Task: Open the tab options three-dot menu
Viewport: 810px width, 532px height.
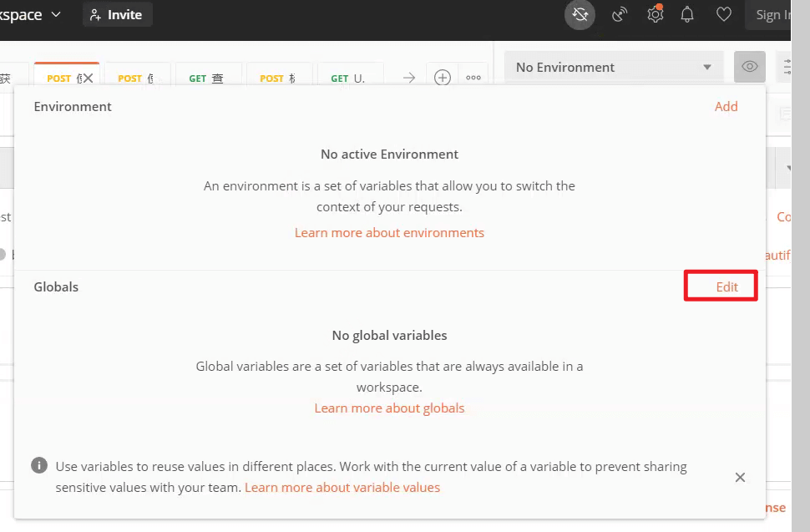Action: tap(473, 78)
